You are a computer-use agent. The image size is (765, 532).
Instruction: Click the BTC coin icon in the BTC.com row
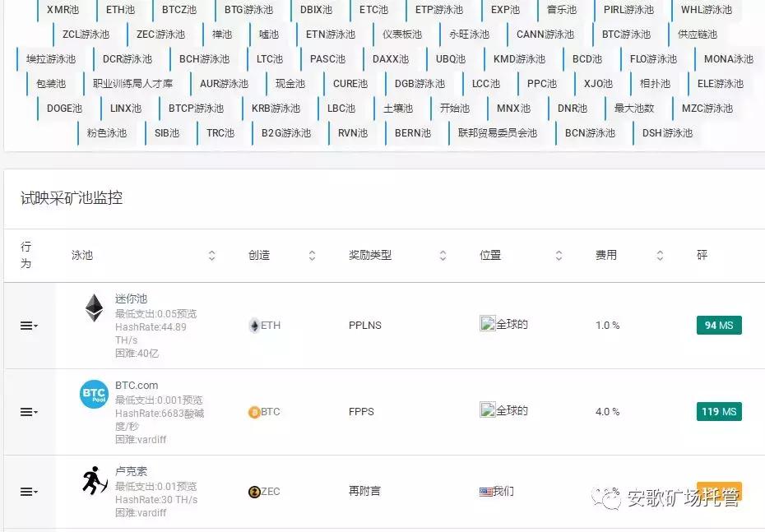coord(255,411)
